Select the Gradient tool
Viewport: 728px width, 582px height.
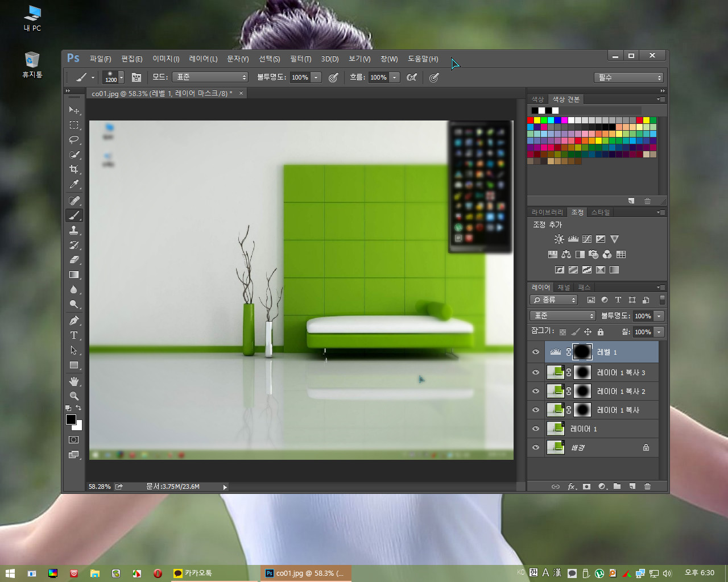[x=74, y=275]
